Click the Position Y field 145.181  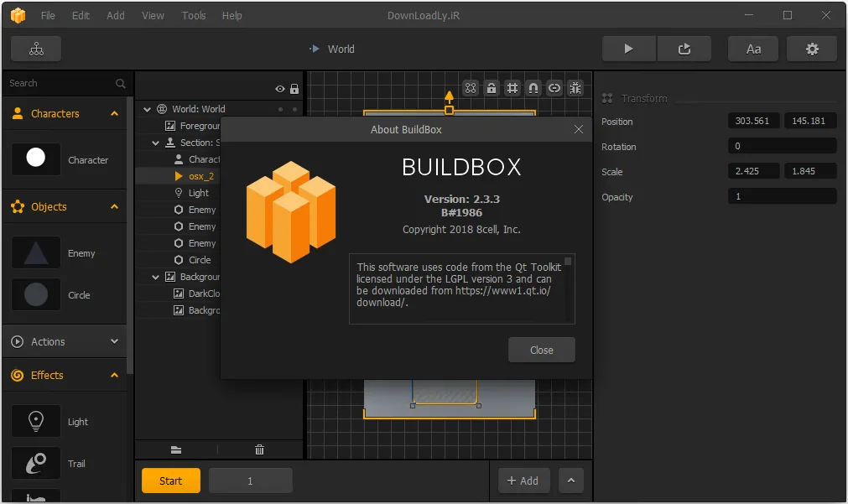810,121
